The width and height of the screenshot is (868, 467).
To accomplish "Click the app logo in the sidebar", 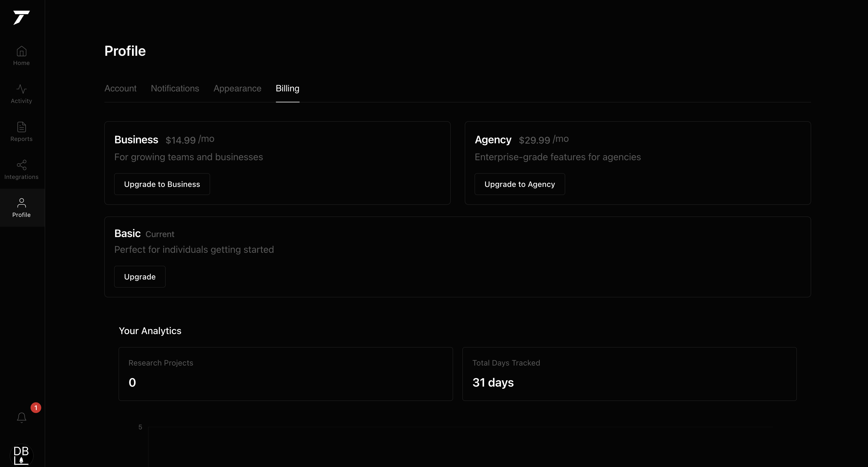I will 22,18.
